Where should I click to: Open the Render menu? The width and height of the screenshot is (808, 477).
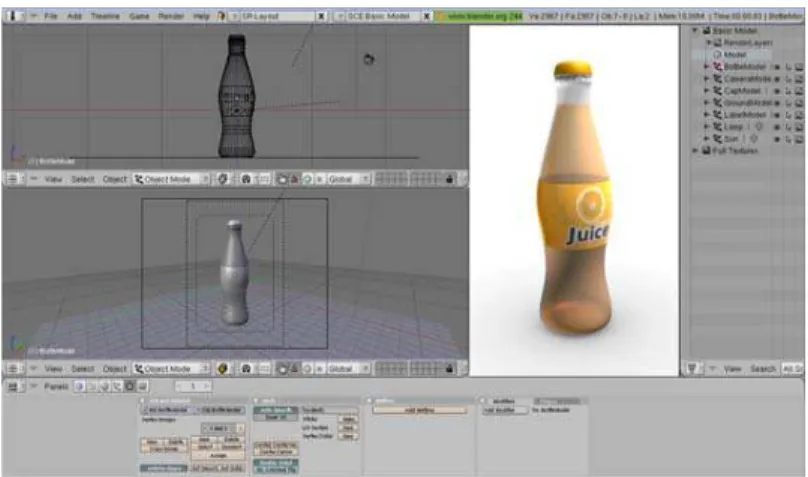[171, 16]
